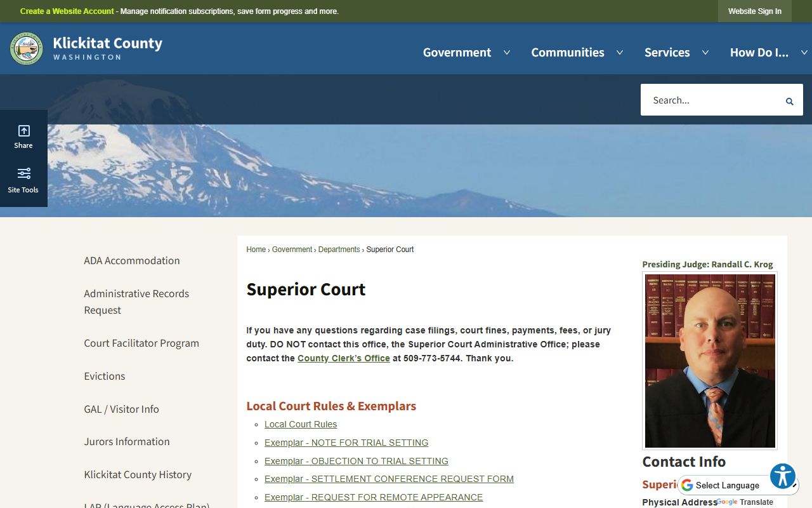Open Exemplar - OBJECTION TO TRIAL SETTING

point(357,461)
